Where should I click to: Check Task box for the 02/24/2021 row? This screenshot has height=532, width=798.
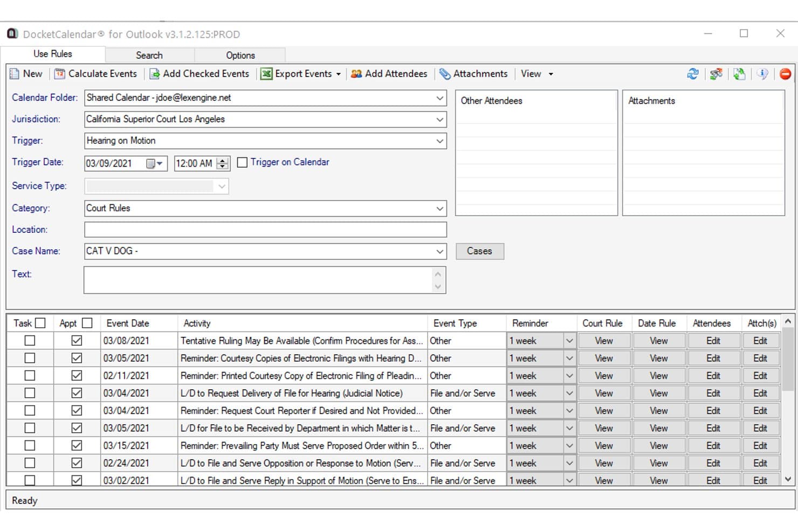pos(30,463)
